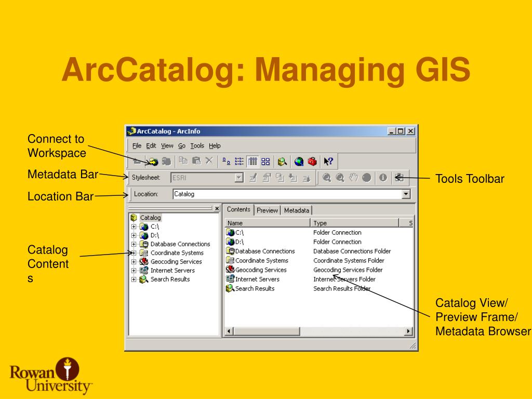Open the Location bar dropdown arrow
This screenshot has height=399, width=532.
[x=406, y=194]
